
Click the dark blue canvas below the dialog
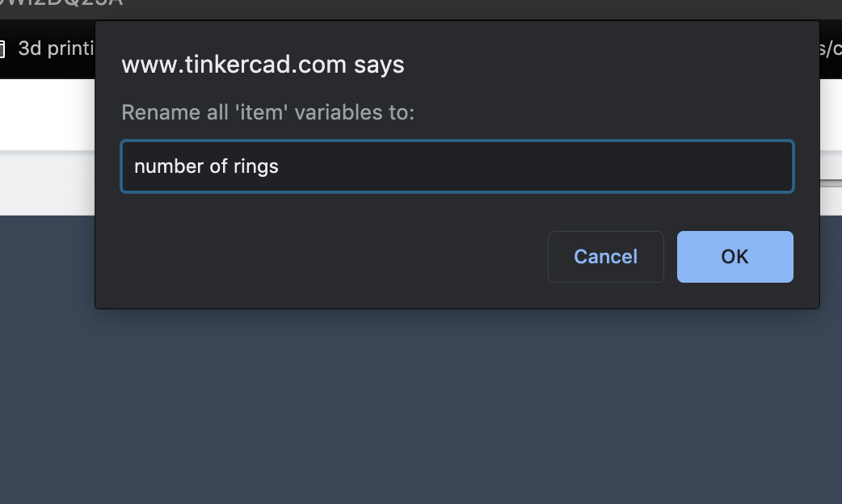click(420, 404)
